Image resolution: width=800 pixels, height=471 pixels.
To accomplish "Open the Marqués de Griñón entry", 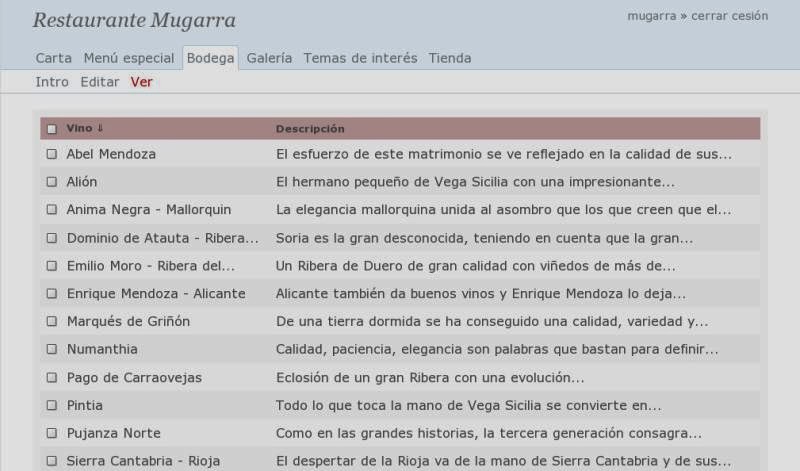I will click(129, 321).
